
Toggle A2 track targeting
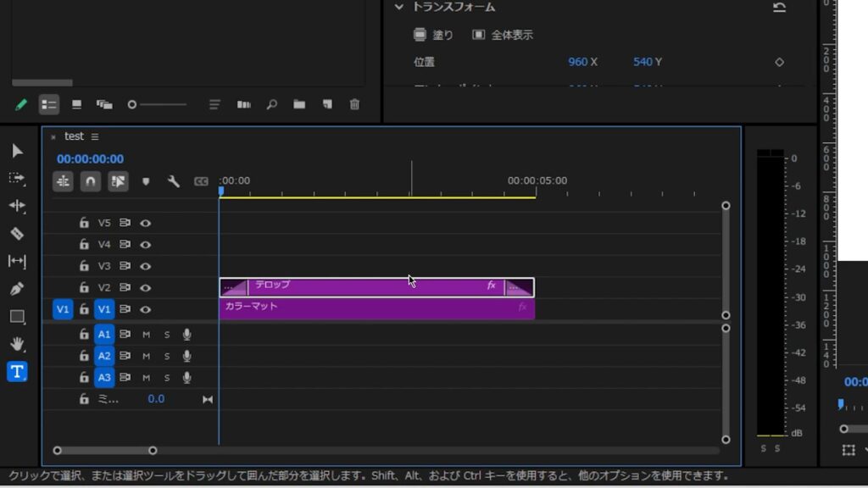coord(104,356)
